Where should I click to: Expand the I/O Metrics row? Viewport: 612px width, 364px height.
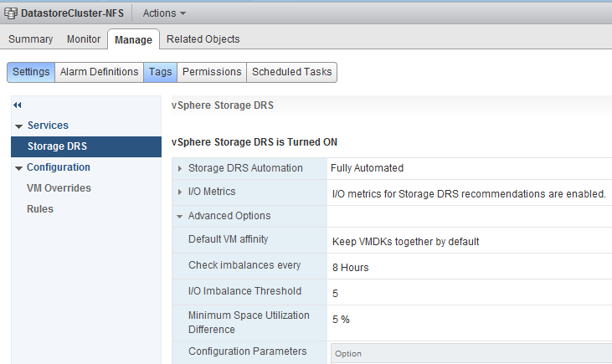(179, 192)
